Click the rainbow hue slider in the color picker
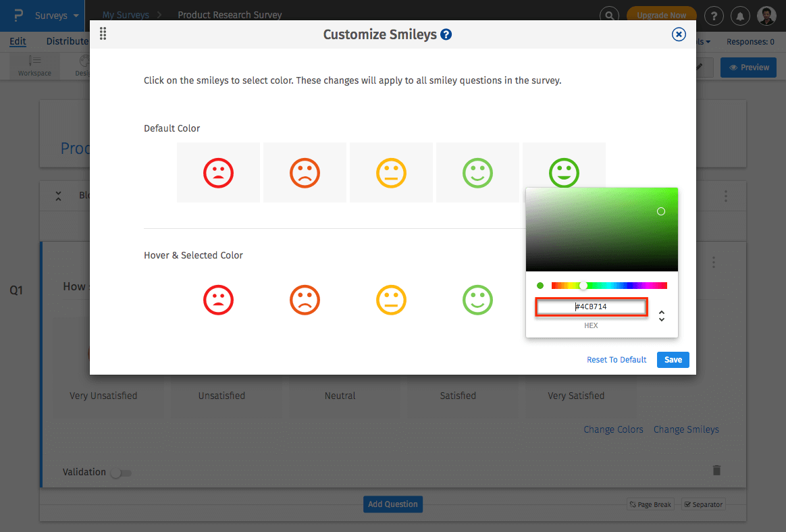Screen dimensions: 786x532 (x=608, y=285)
